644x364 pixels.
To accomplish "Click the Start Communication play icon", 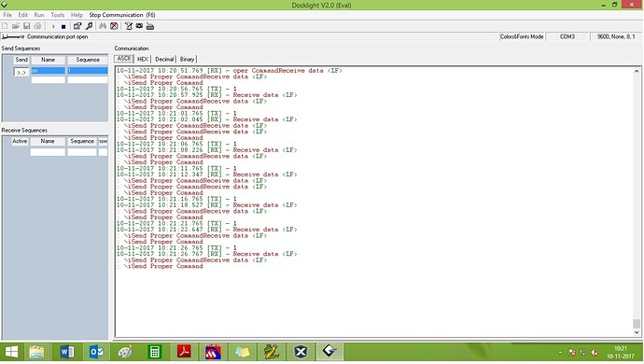I will [53, 26].
